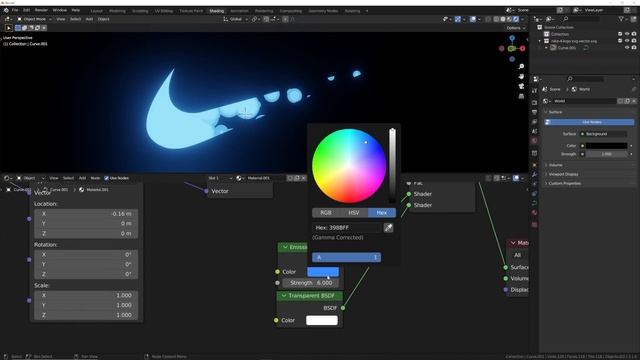Click the Emission Strength 6.000 field
The height and width of the screenshot is (360, 640).
tap(311, 283)
